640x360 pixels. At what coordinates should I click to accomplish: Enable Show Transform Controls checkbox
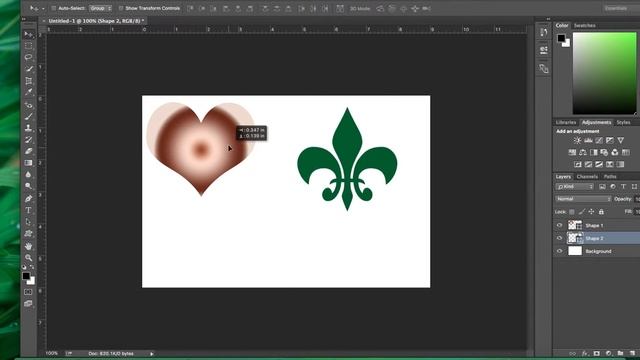point(121,8)
